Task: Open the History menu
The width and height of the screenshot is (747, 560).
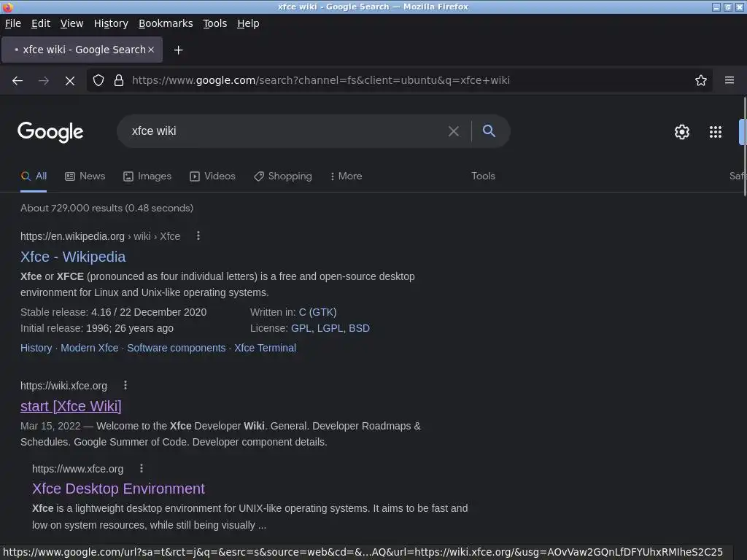Action: coord(111,23)
